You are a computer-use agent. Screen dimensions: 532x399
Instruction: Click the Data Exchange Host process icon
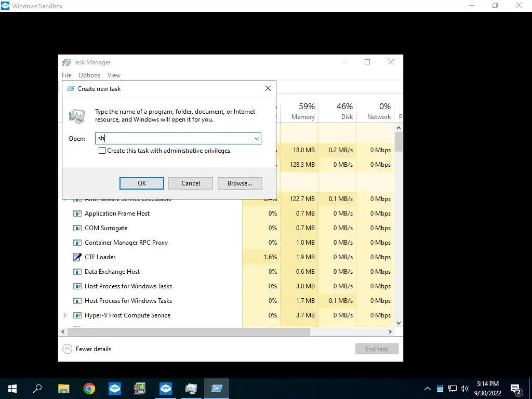[x=77, y=272]
